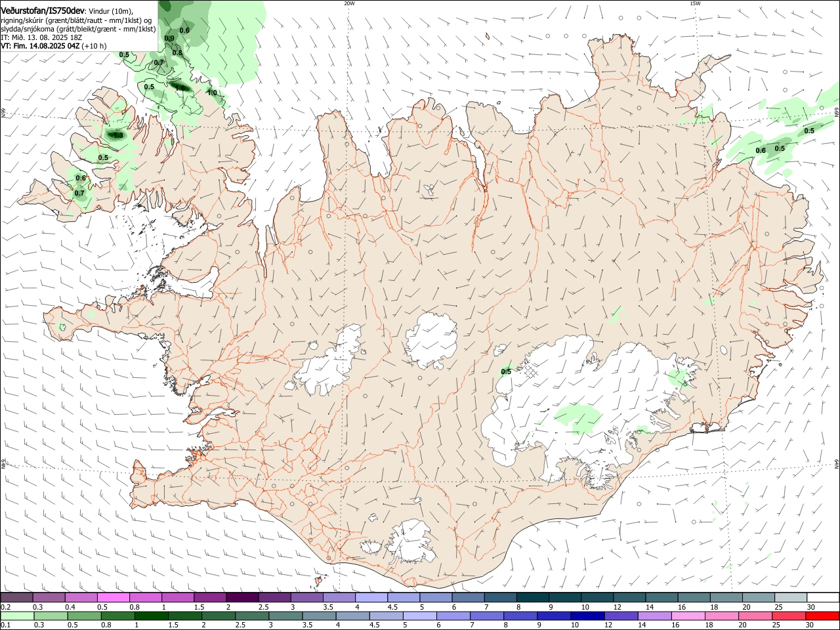Click the cross-hatched marker on Vatnajökull glacier
This screenshot has height=630, width=840.
531,372
